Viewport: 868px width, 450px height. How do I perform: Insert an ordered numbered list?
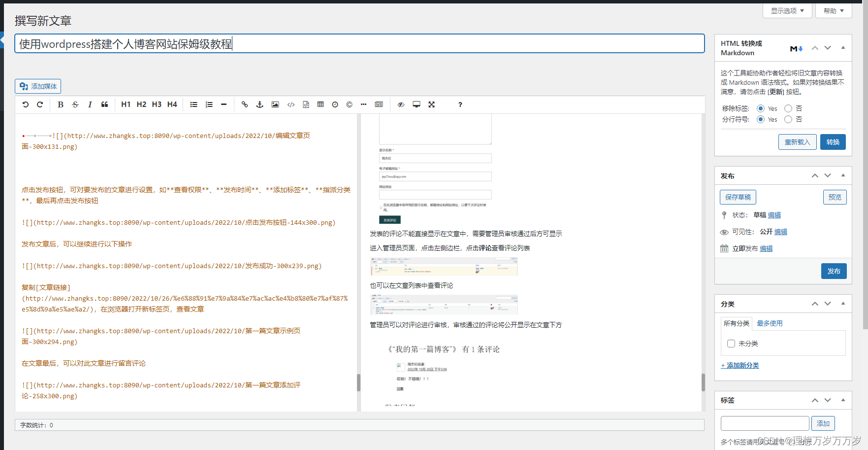pyautogui.click(x=209, y=104)
